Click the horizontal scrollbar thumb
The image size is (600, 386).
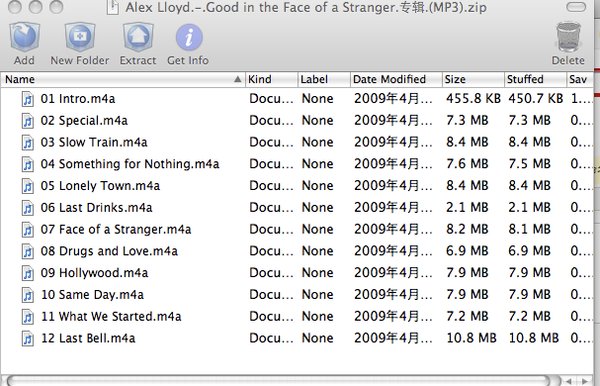click(279, 381)
